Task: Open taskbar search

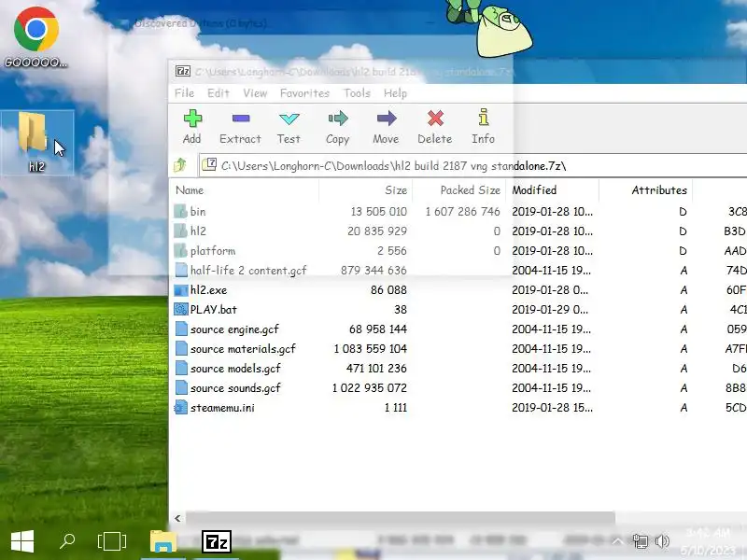Action: [67, 540]
